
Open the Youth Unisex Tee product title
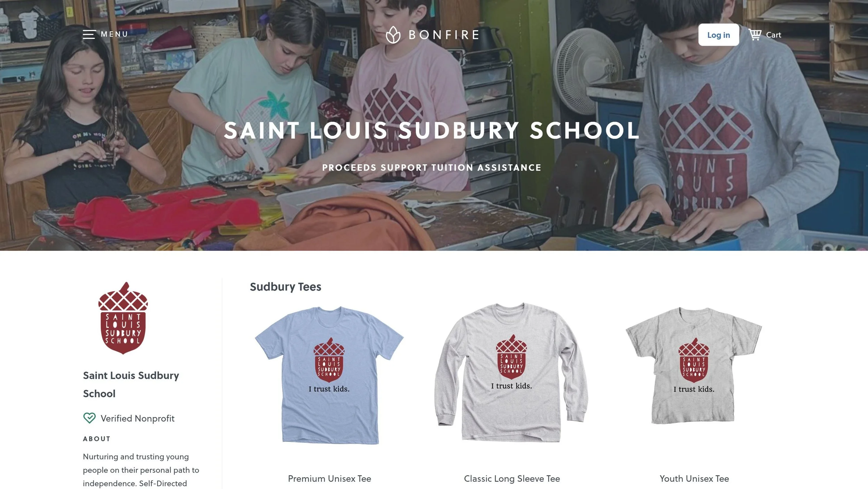(x=694, y=479)
